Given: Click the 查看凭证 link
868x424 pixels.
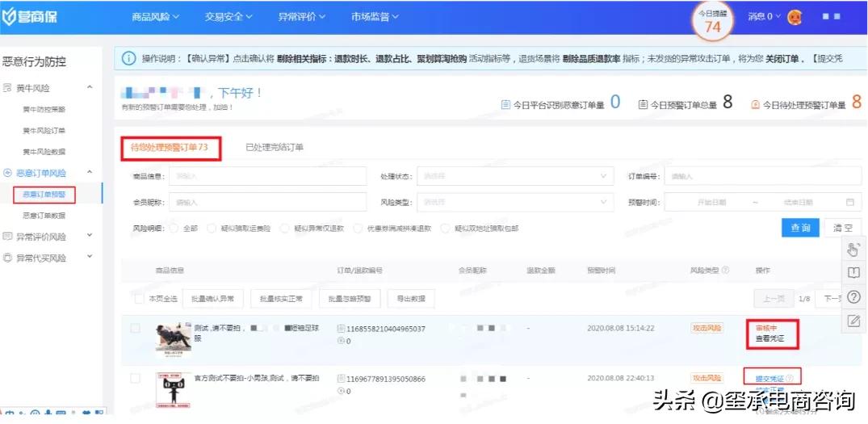Looking at the screenshot, I should click(x=770, y=338).
